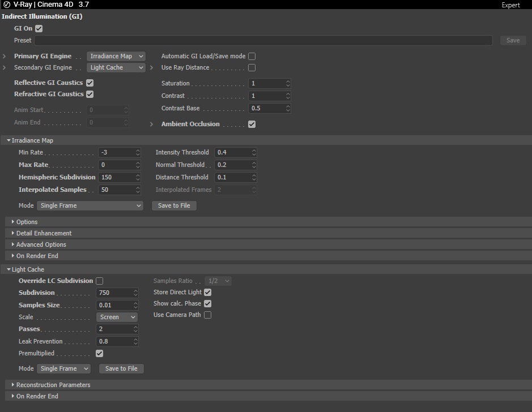The width and height of the screenshot is (532, 412).
Task: Click the Saturation stepper arrows
Action: click(288, 83)
